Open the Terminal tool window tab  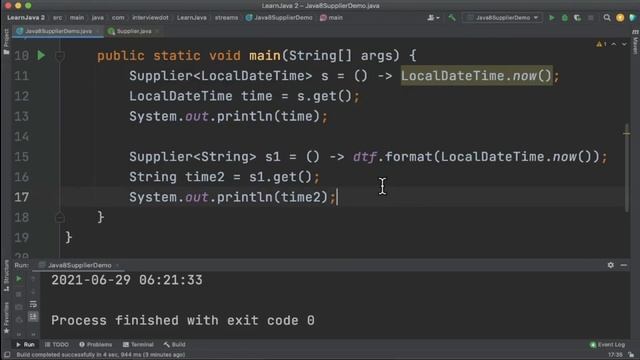point(138,344)
